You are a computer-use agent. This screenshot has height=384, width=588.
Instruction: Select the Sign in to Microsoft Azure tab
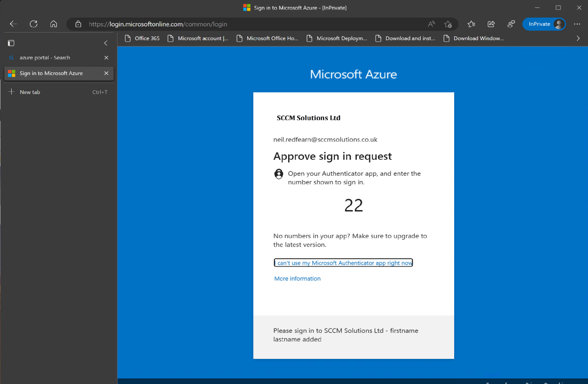pos(51,73)
